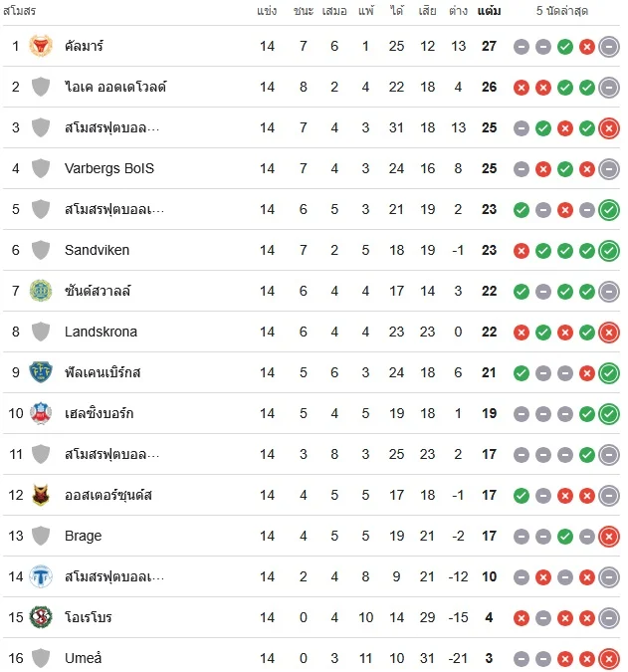
Task: Click Brage's placeholder shield crest
Action: [x=41, y=536]
